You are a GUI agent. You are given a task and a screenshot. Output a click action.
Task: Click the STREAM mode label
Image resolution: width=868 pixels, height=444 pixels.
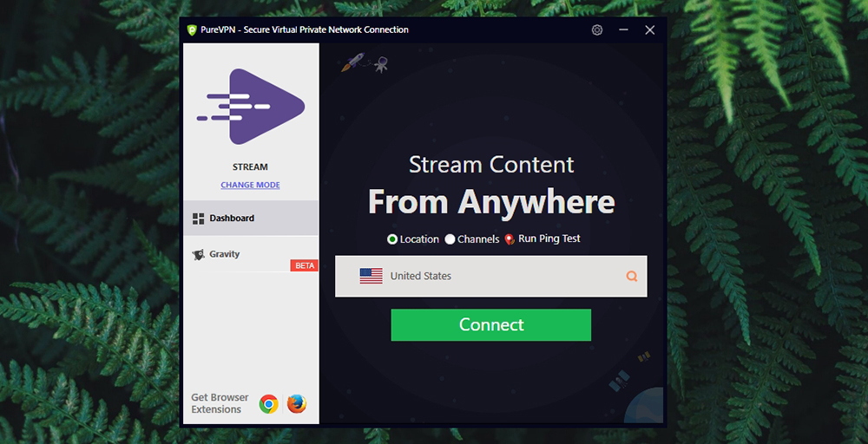click(x=250, y=167)
